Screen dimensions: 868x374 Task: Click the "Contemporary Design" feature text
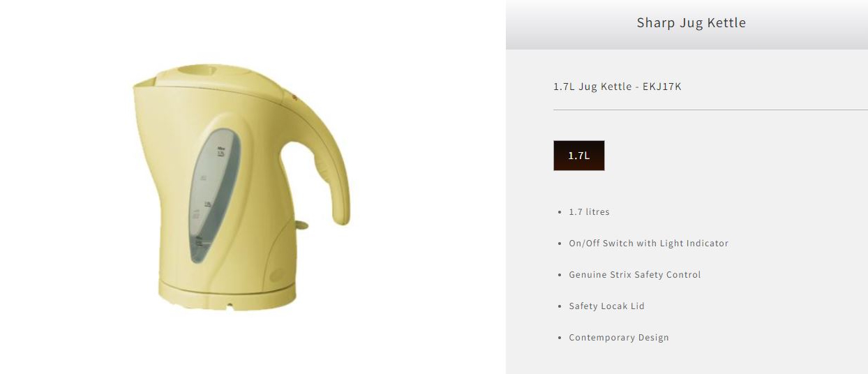pyautogui.click(x=618, y=338)
